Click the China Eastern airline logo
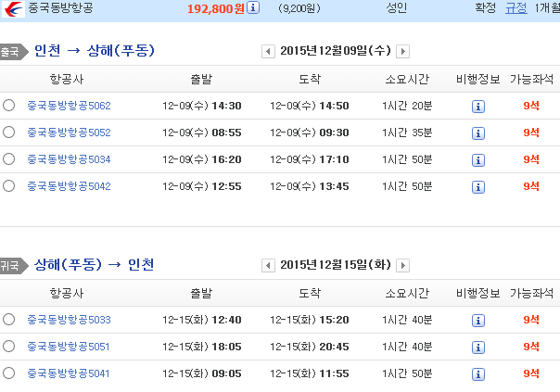 coord(13,8)
